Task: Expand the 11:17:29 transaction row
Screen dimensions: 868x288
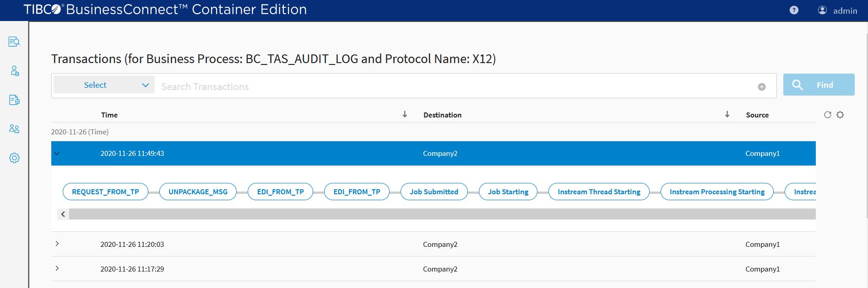Action: 57,268
